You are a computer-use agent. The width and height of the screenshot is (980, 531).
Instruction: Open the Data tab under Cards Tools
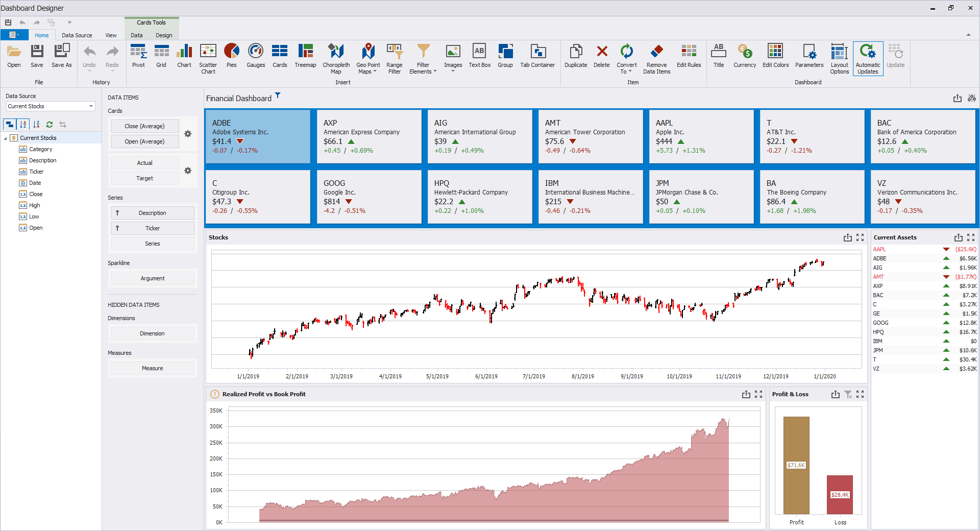pyautogui.click(x=137, y=35)
